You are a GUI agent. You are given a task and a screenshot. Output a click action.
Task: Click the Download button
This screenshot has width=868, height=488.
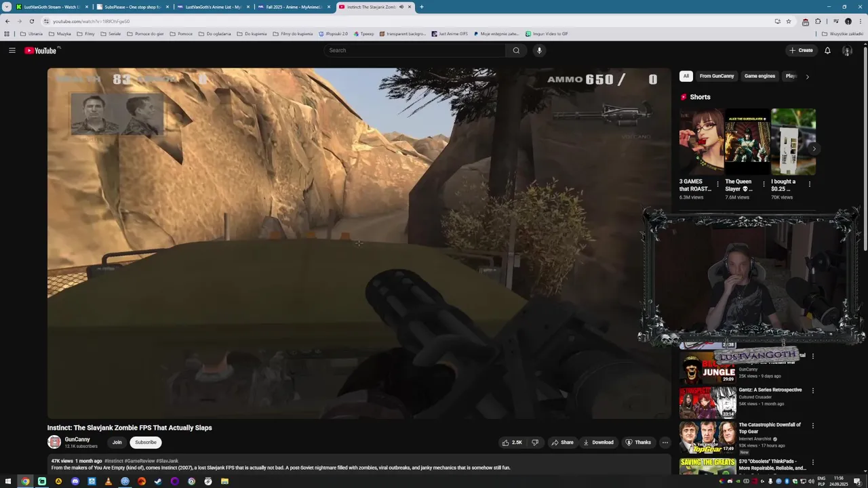click(598, 443)
